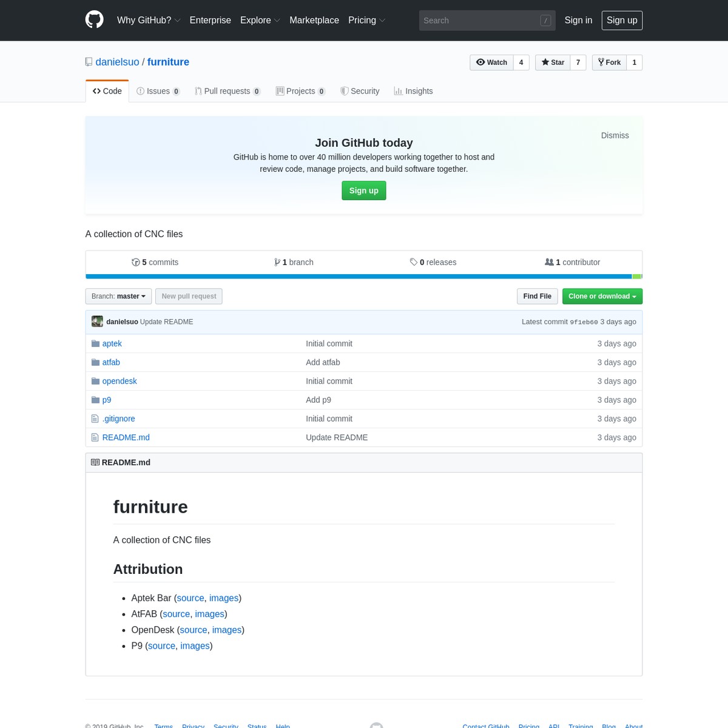Switch to the Issues tab
Image resolution: width=728 pixels, height=728 pixels.
click(x=158, y=91)
